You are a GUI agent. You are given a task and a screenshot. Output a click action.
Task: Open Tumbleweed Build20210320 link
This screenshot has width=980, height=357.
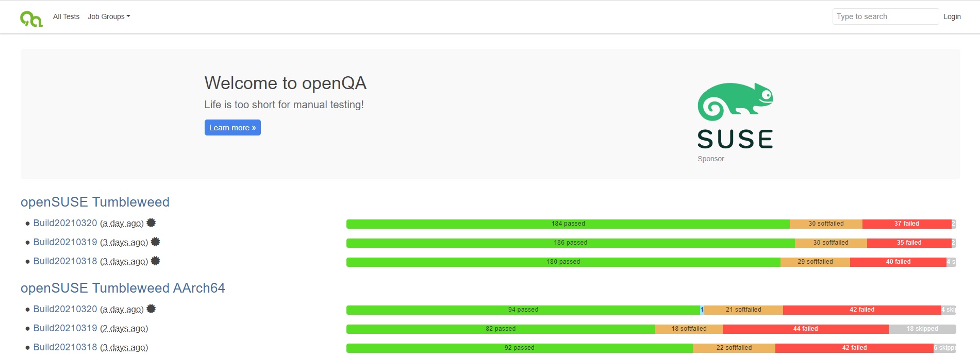click(x=65, y=223)
